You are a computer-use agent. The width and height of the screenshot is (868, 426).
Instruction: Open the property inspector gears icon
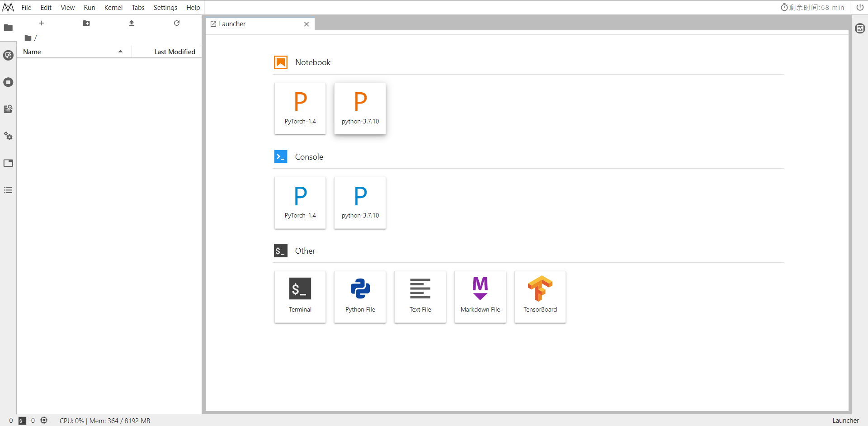click(8, 136)
